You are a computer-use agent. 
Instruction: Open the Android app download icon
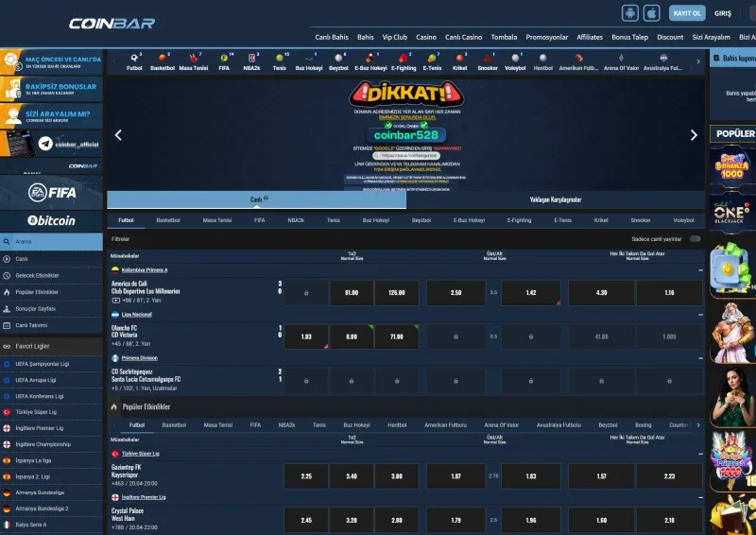click(629, 13)
